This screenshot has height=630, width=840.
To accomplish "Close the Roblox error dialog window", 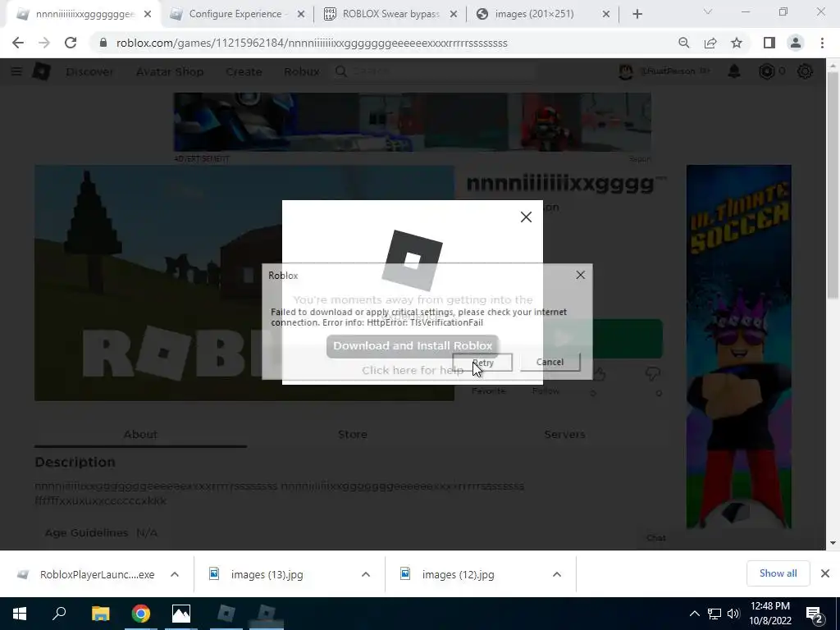I will click(x=580, y=275).
